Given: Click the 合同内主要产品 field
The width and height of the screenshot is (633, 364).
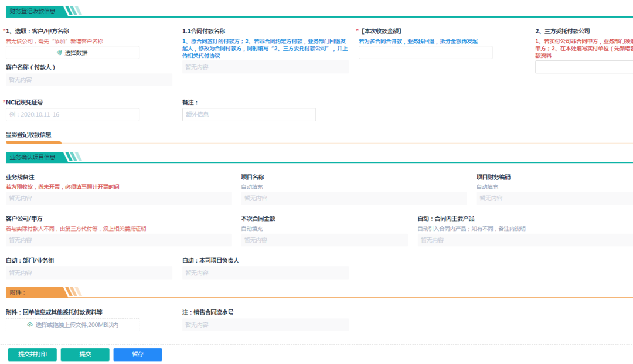Looking at the screenshot, I should click(525, 240).
